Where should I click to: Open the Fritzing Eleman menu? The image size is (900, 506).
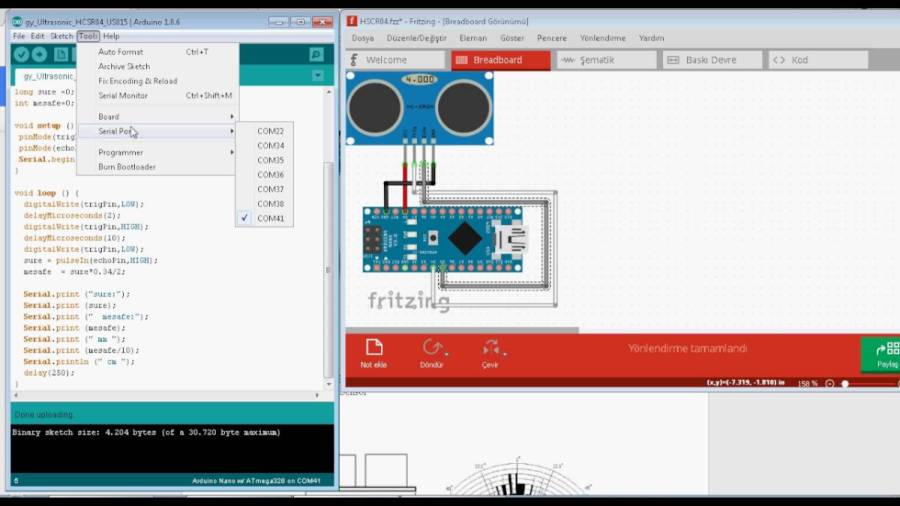[473, 38]
